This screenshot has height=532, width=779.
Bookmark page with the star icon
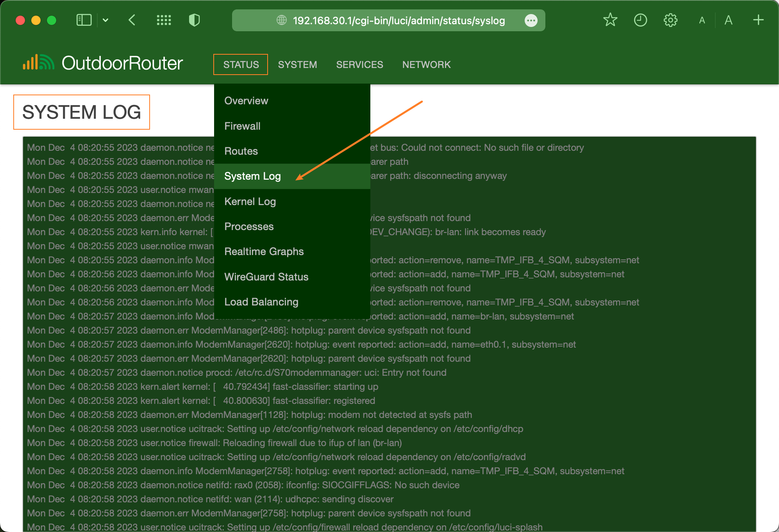610,20
